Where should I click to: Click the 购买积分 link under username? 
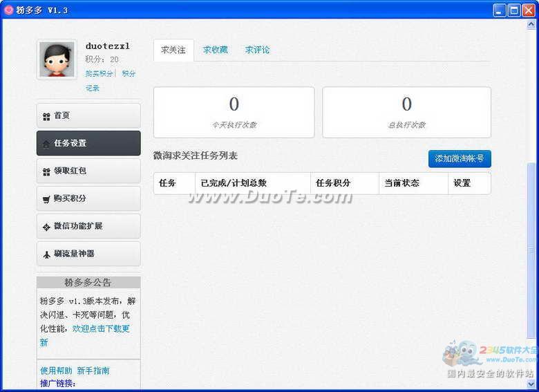(99, 73)
